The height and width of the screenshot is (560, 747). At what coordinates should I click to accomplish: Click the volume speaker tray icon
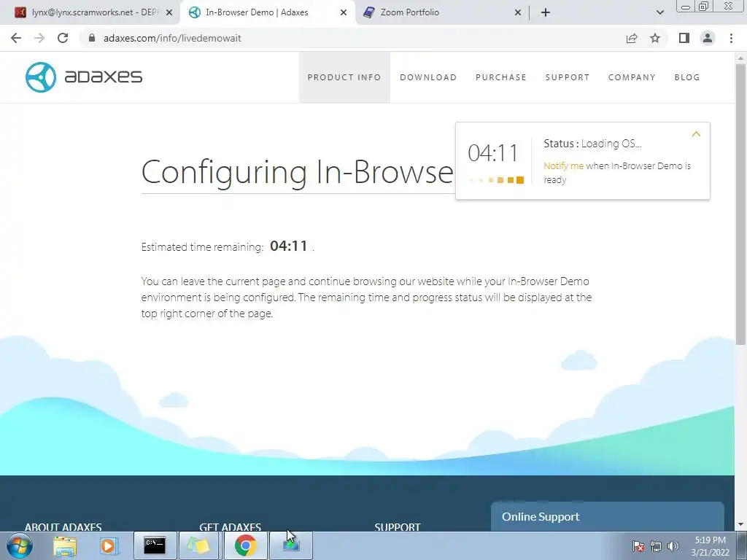click(x=673, y=546)
